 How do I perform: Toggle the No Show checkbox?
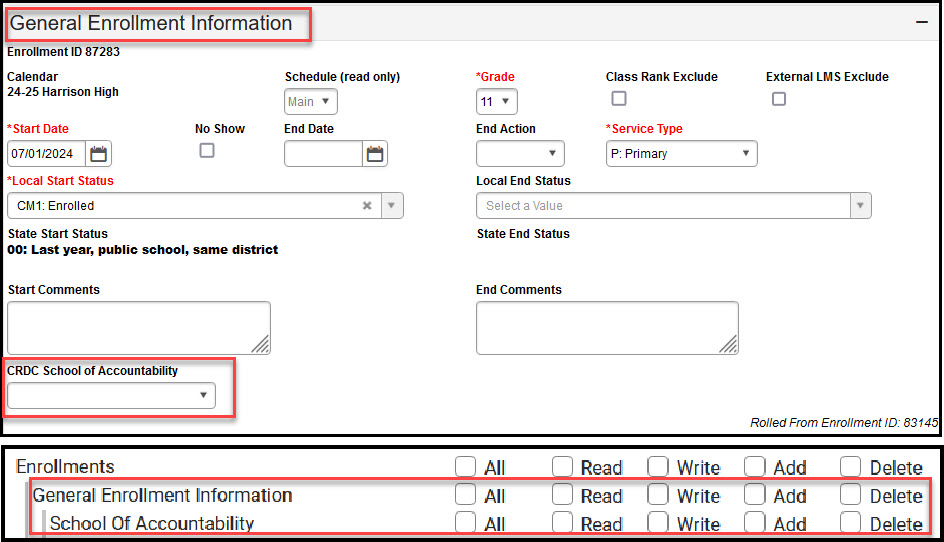[x=207, y=151]
